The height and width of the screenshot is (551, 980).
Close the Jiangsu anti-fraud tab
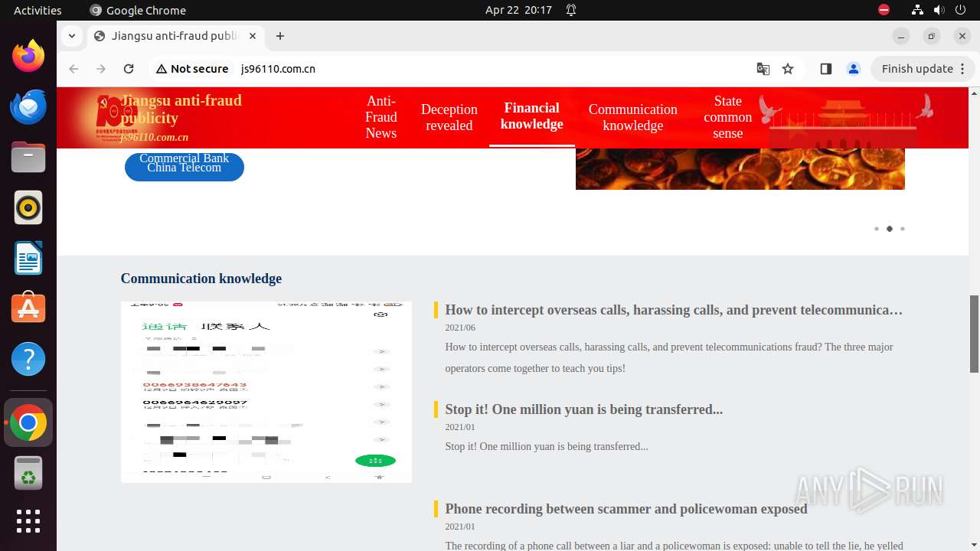(253, 36)
